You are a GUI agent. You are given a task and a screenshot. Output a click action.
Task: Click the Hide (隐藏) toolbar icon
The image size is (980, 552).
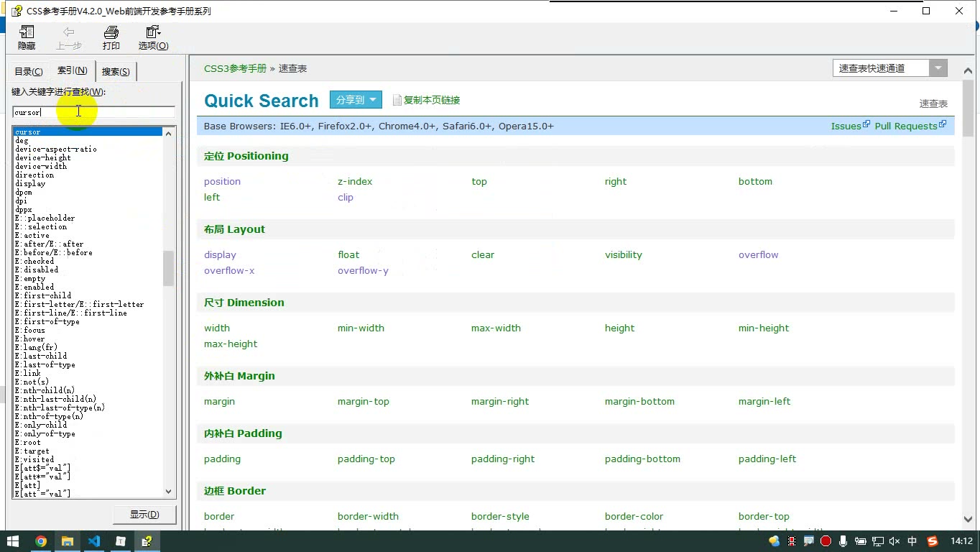point(27,37)
